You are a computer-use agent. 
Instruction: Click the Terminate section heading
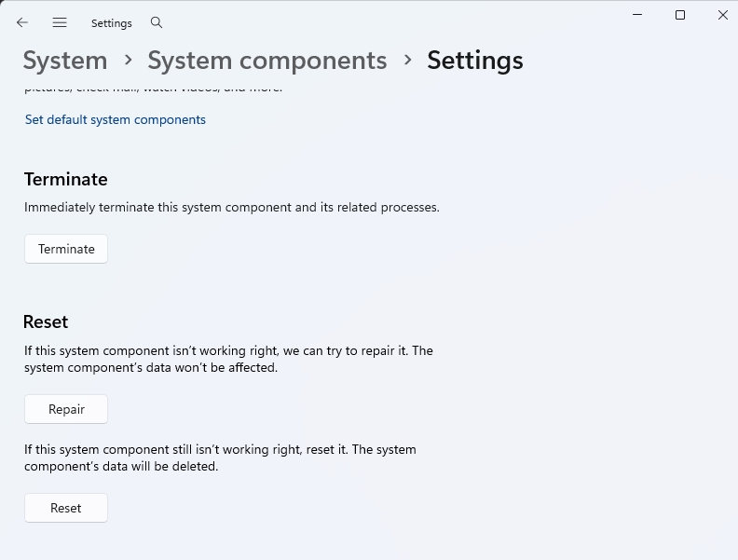click(66, 179)
